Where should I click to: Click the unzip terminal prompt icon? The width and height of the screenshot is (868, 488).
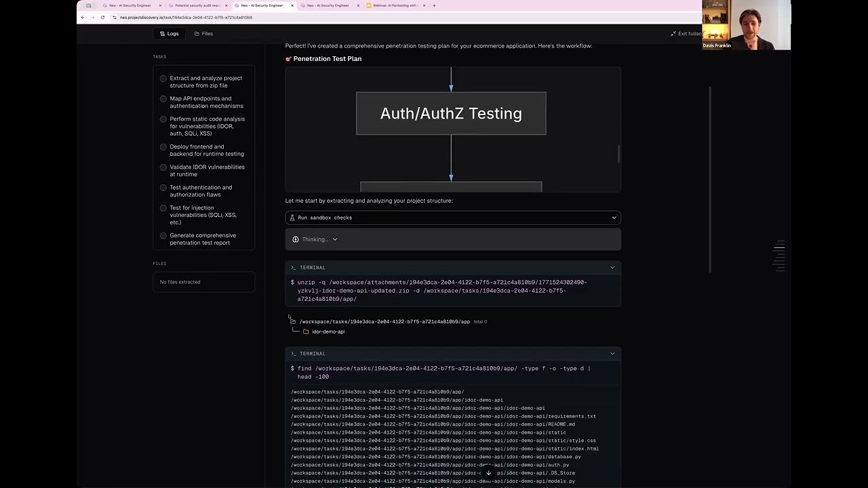pyautogui.click(x=293, y=268)
